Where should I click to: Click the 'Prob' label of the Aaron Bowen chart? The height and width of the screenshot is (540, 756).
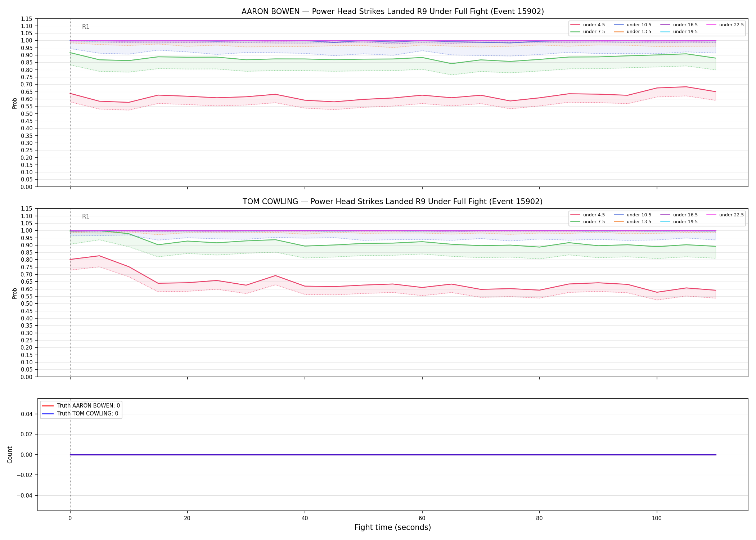(15, 103)
